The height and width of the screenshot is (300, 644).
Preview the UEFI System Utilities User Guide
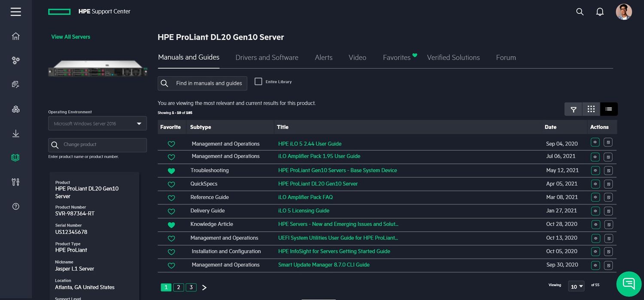pos(595,238)
